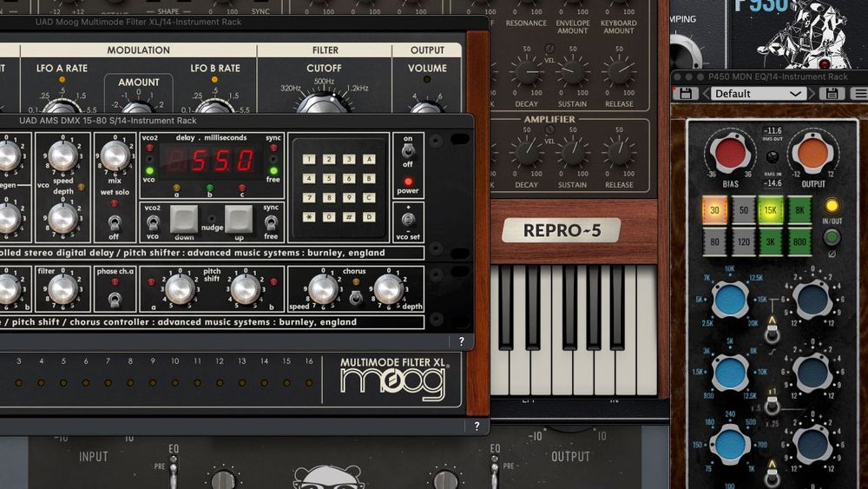Viewport: 868px width, 489px height.
Task: Click the -14.6 RMS IN readout
Action: coord(773,182)
